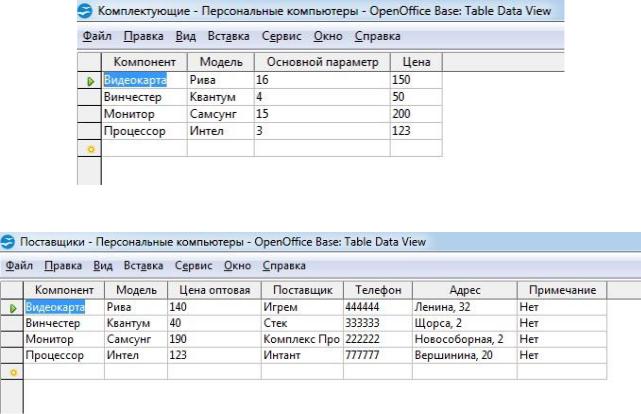641x414 pixels.
Task: Open Сервис menu in Комплектующие window
Action: 282,36
